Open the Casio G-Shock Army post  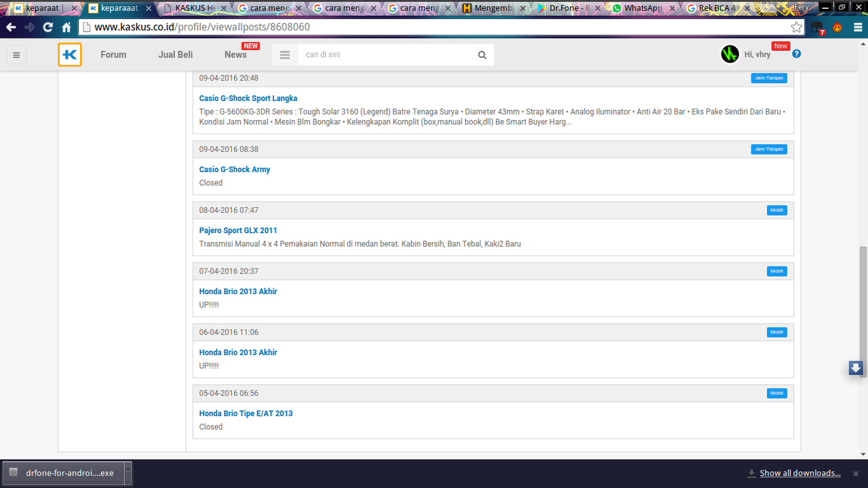tap(235, 169)
